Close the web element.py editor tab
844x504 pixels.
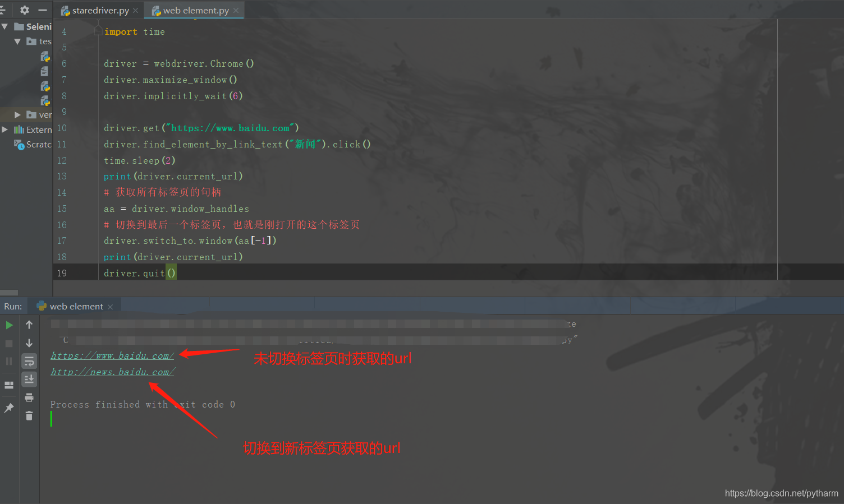236,11
